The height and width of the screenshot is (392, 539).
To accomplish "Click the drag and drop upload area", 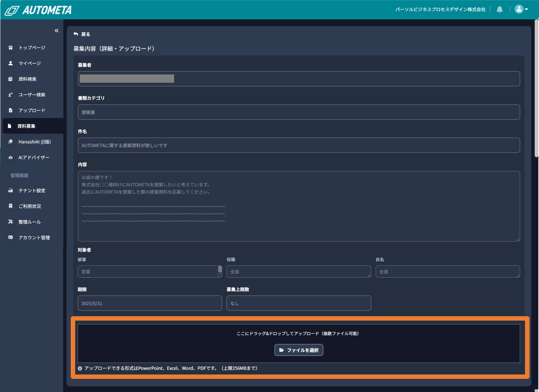I will [299, 343].
